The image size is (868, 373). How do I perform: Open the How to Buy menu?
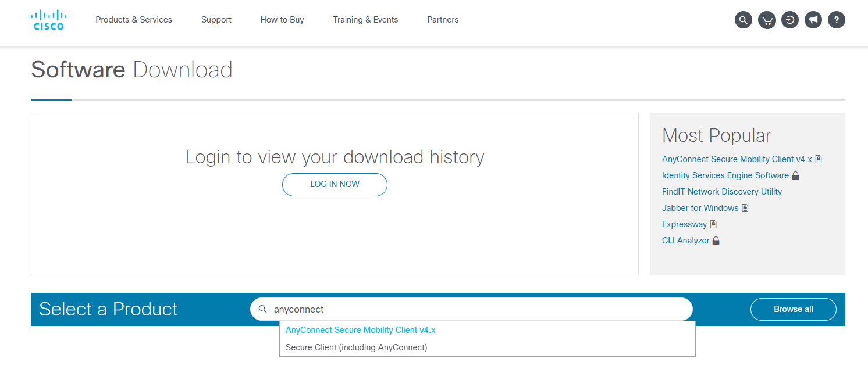click(x=282, y=20)
